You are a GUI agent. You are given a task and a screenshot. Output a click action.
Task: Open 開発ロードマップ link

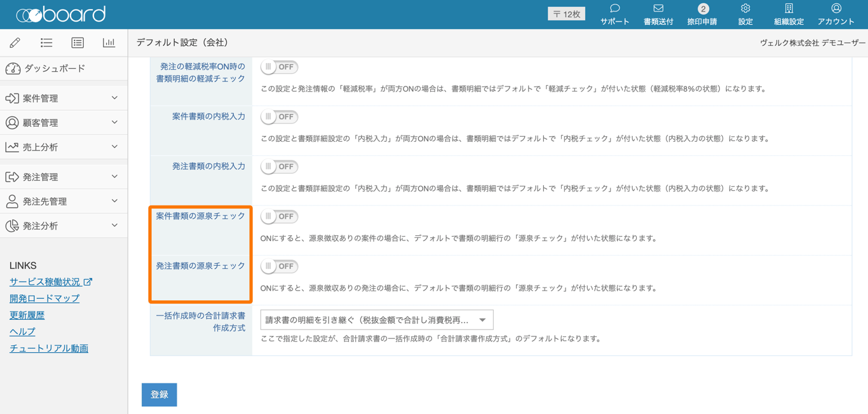point(44,298)
